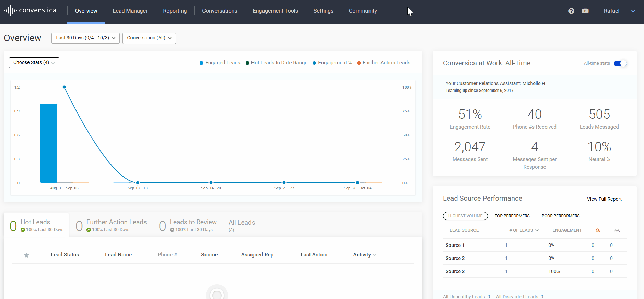Toggle the All-time stats switch
Screen dimensions: 644x299
pos(620,63)
